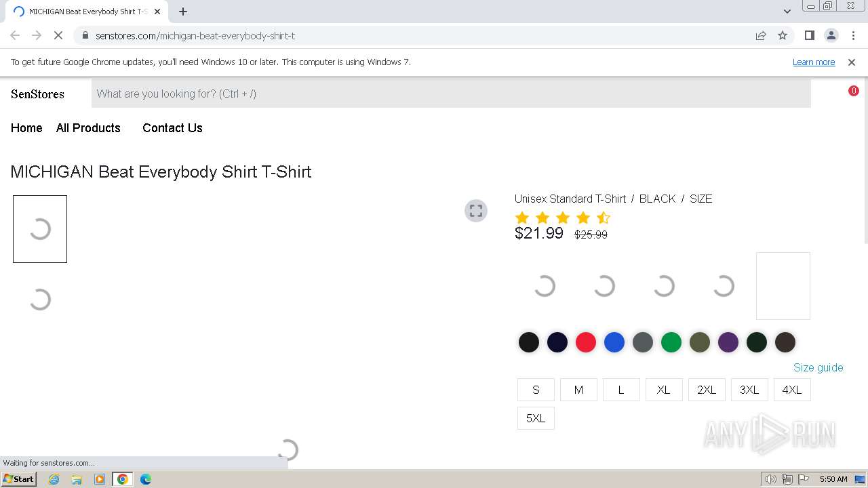Select the gray color swatch
The height and width of the screenshot is (488, 868).
[x=643, y=342]
